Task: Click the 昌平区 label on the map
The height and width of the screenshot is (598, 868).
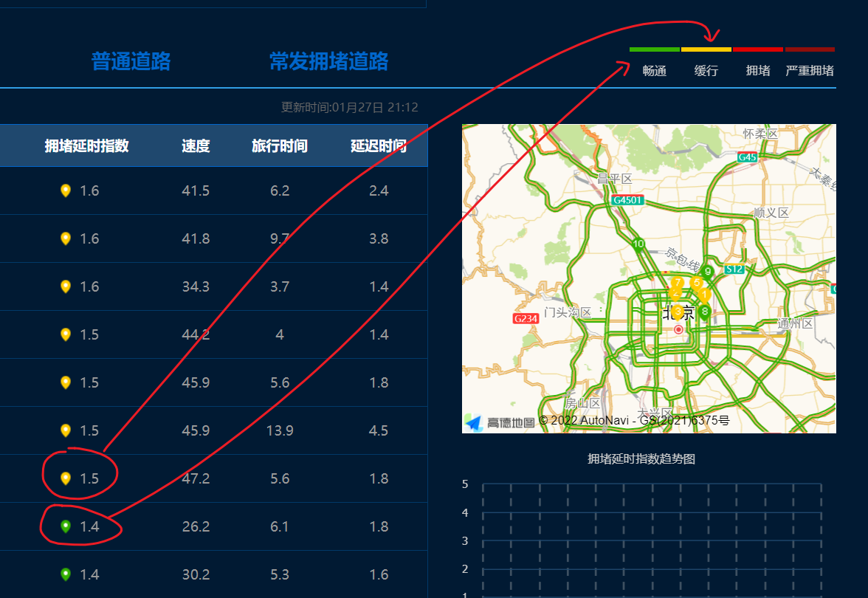Action: pos(614,179)
